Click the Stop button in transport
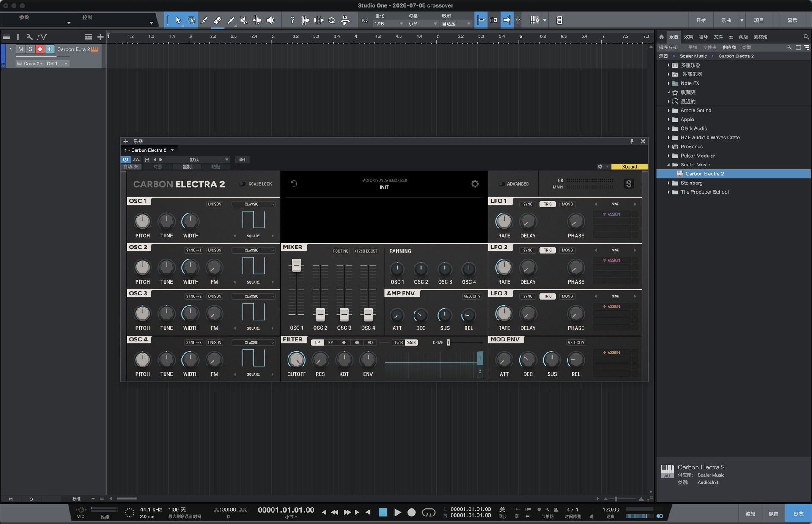812x524 pixels. (x=383, y=512)
